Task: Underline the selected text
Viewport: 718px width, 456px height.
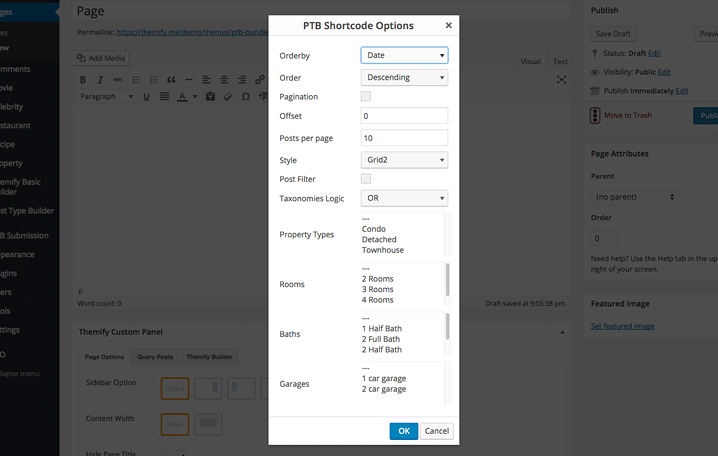Action: click(147, 97)
